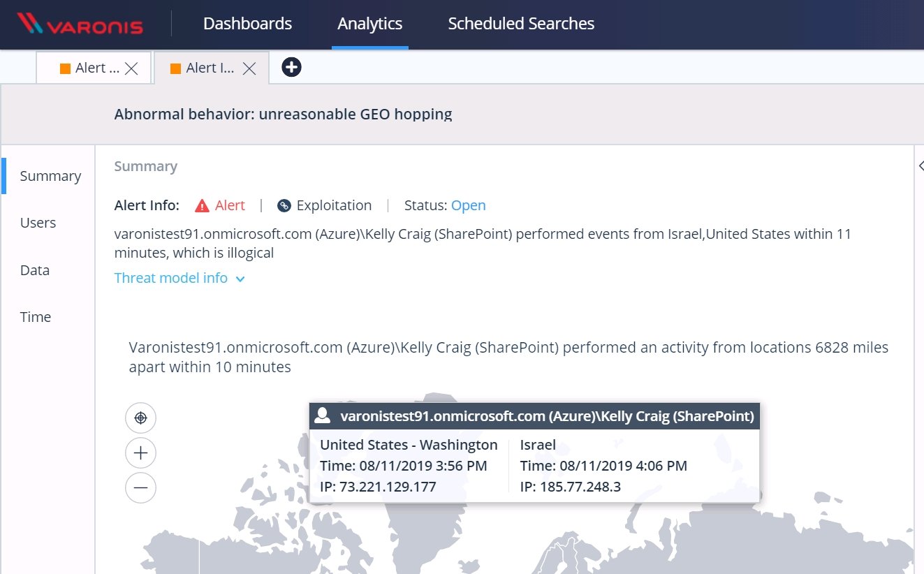Click the Threat model info link
This screenshot has height=574, width=924.
click(x=171, y=278)
